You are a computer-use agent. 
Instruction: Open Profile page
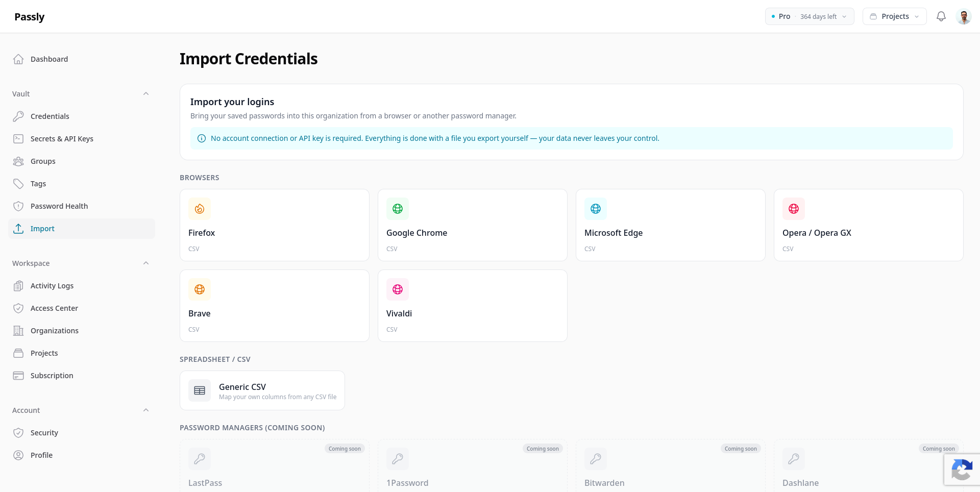click(82, 455)
